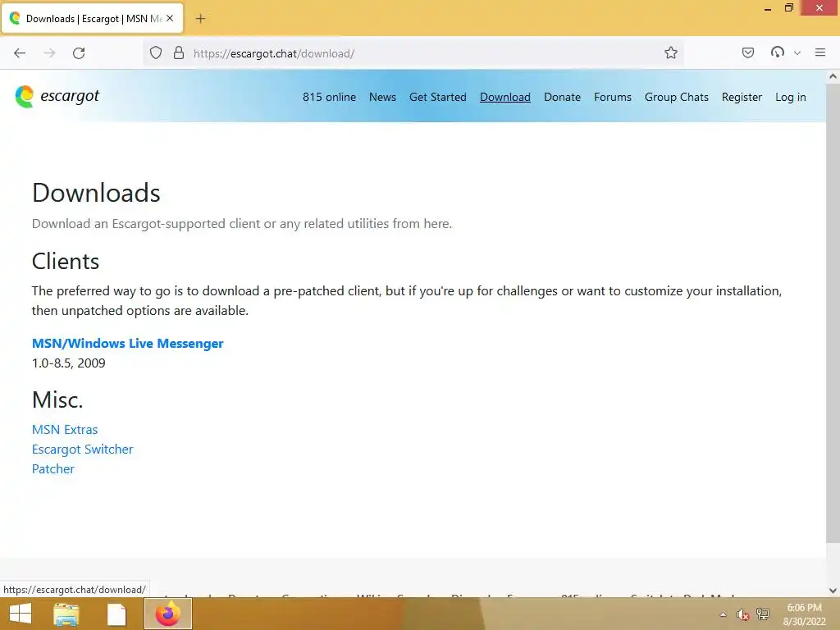Go to Group Chats page

tap(676, 97)
